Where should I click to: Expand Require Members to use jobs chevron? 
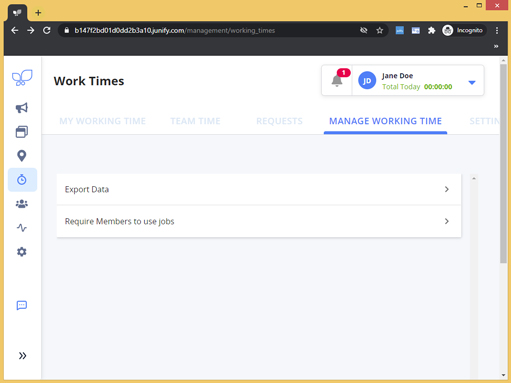click(x=447, y=221)
